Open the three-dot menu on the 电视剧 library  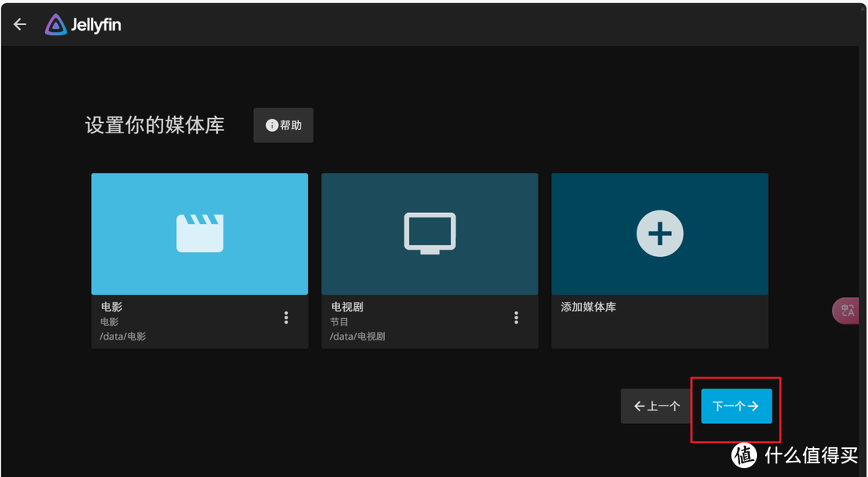point(516,317)
